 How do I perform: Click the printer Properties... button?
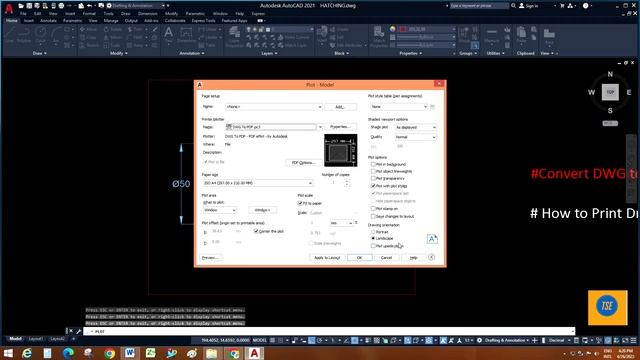point(340,127)
